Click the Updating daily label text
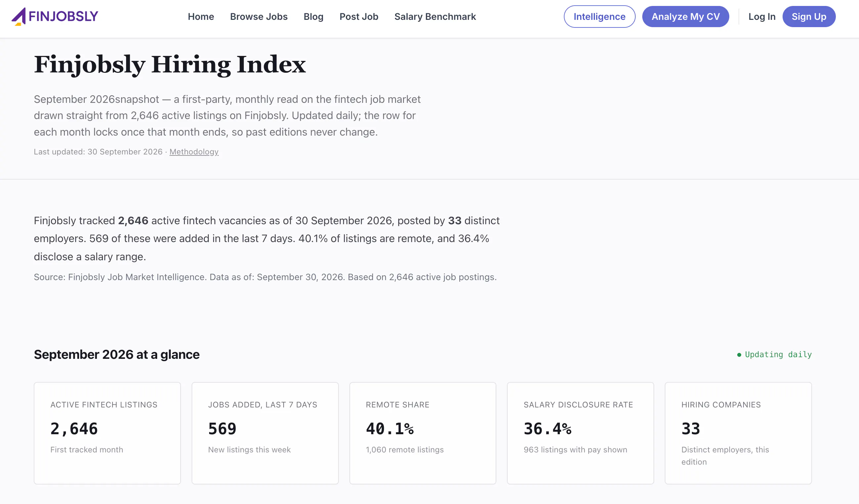 tap(778, 355)
